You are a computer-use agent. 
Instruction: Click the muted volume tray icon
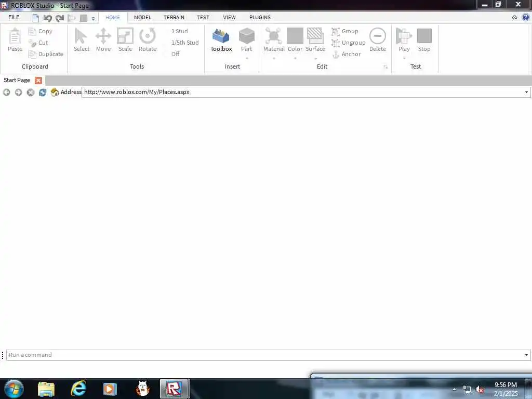tap(480, 390)
